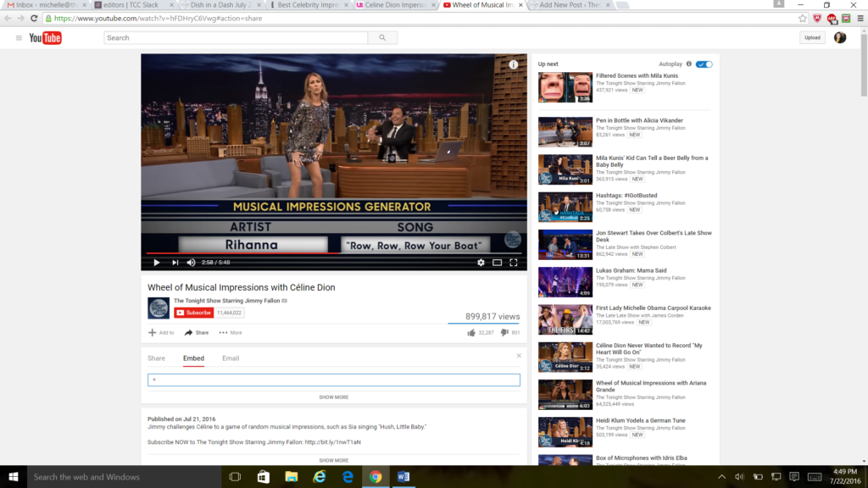
Task: Dislike the video with thumbs down
Action: click(504, 333)
